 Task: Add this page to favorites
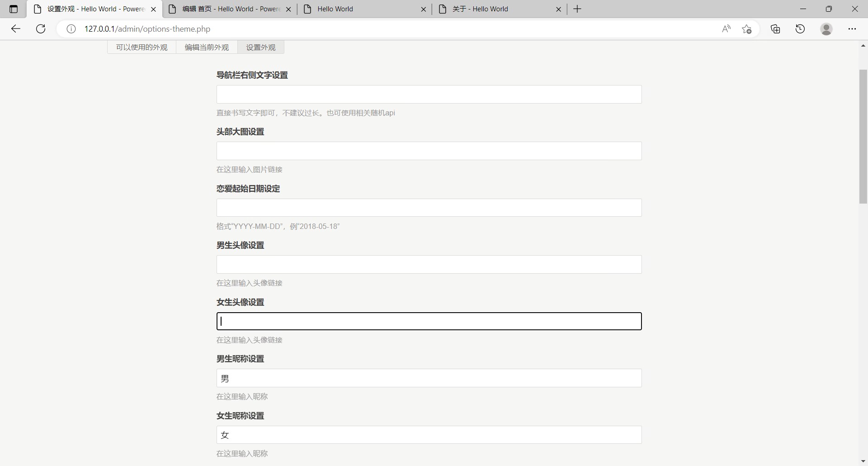[x=747, y=29]
